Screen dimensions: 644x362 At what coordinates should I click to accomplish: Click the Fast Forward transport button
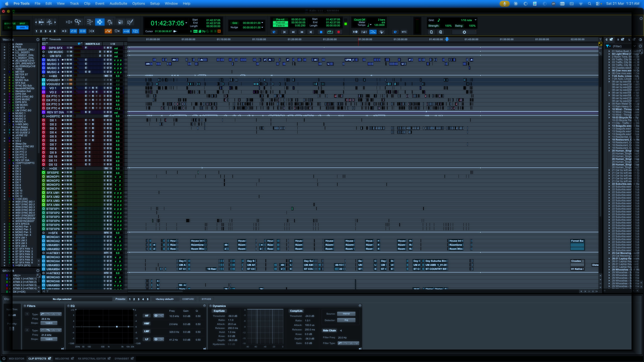(x=302, y=32)
